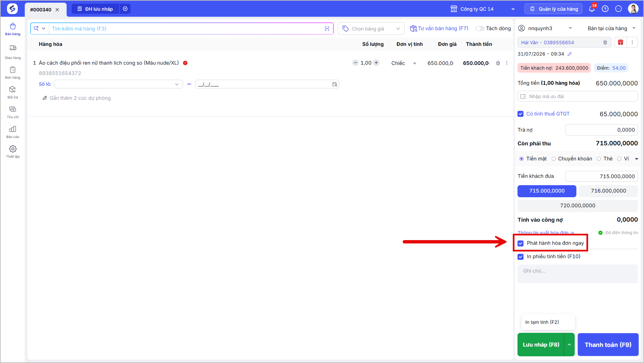644x363 pixels.
Task: Open the Số lô batch dropdown
Action: (118, 84)
